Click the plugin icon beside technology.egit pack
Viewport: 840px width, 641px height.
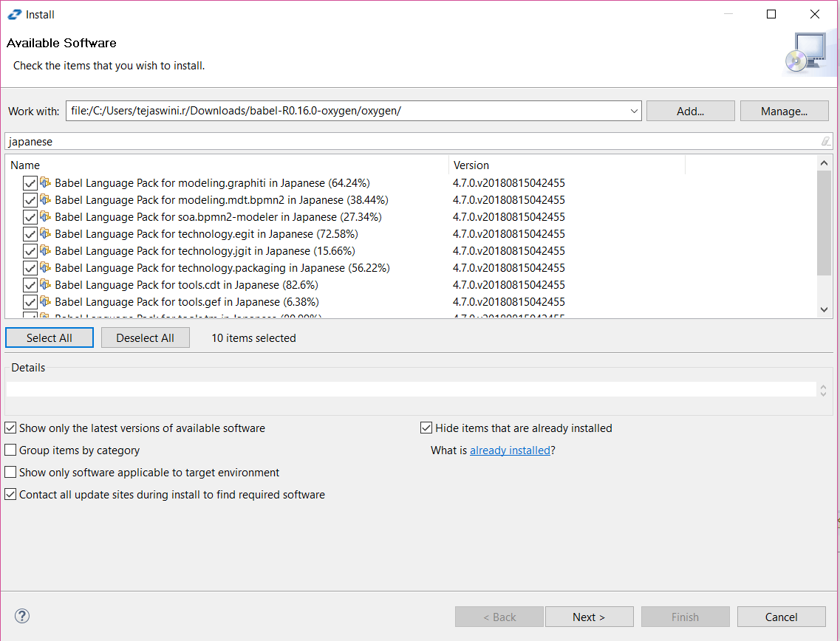pyautogui.click(x=46, y=233)
